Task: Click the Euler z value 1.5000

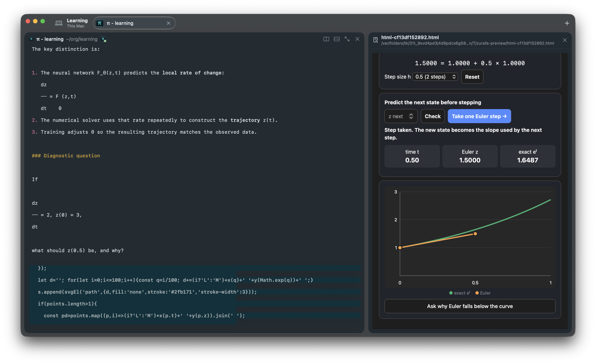Action: pos(470,160)
